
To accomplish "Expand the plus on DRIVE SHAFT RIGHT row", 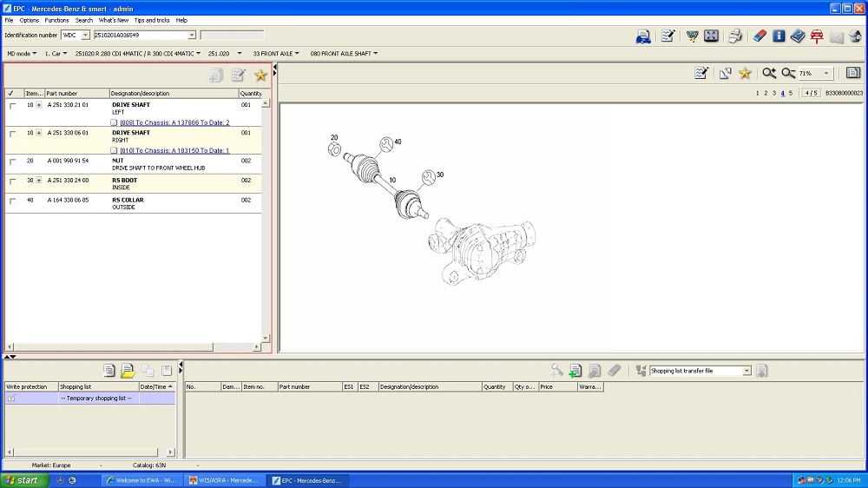I will (39, 133).
